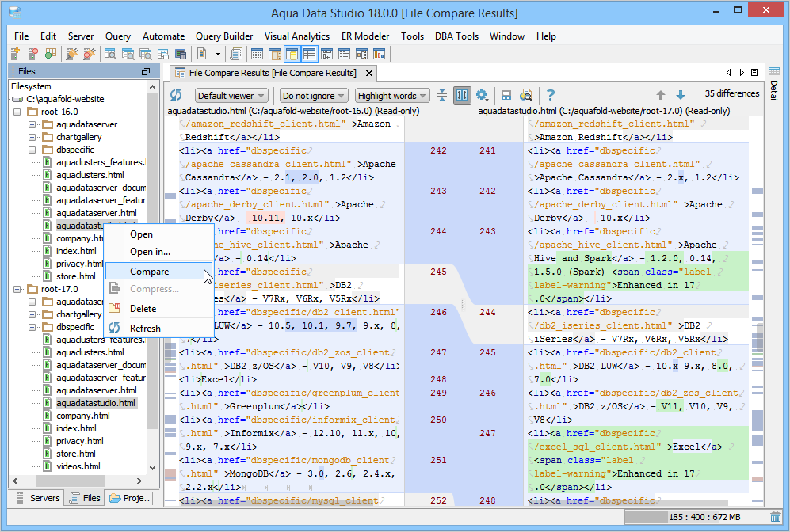790x532 pixels.
Task: Choose Refresh from the context menu
Action: click(x=158, y=329)
